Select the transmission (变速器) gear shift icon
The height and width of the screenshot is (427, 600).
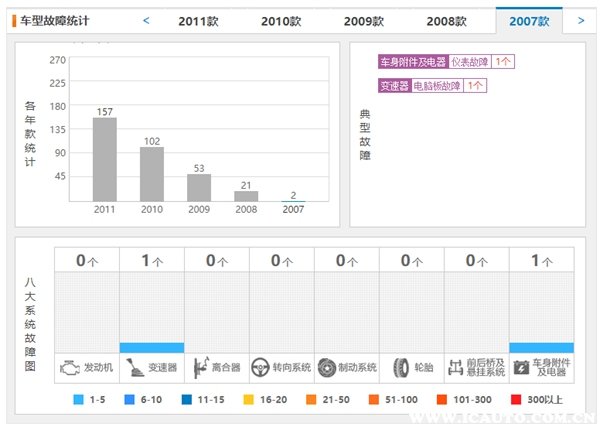[x=134, y=367]
